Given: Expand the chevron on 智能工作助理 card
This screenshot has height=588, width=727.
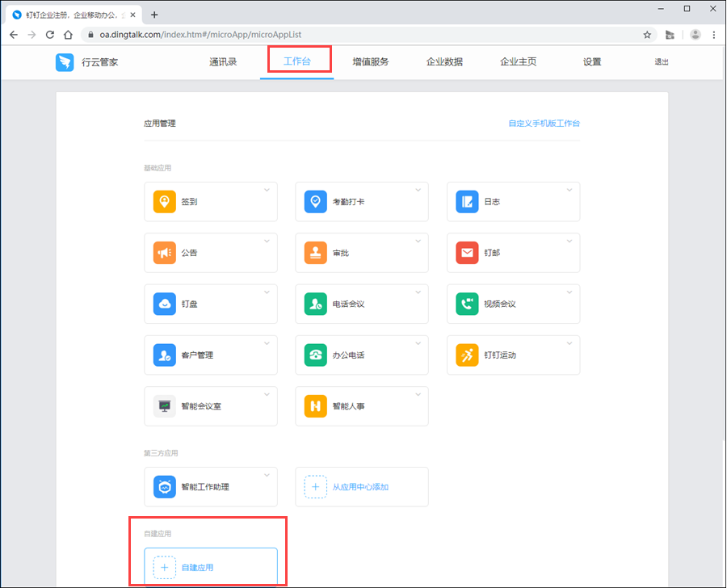Looking at the screenshot, I should [267, 475].
